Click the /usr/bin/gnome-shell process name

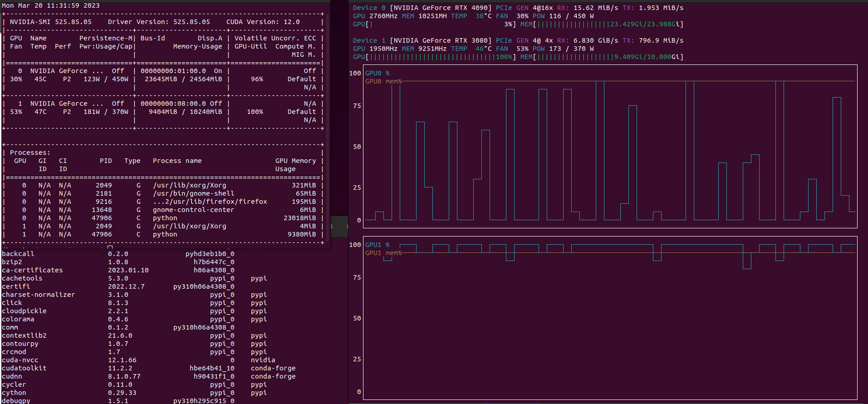[194, 193]
